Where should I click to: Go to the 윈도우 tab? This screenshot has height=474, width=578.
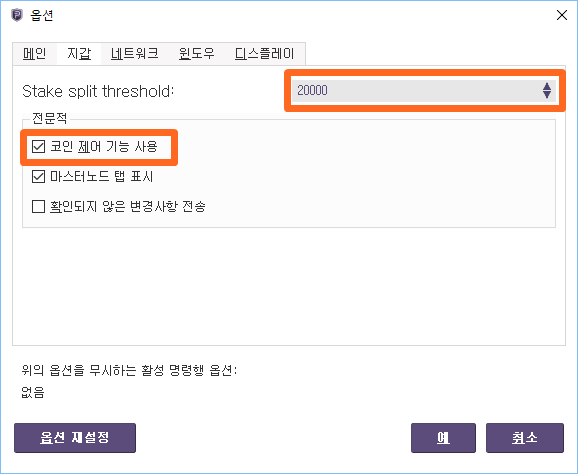point(196,54)
